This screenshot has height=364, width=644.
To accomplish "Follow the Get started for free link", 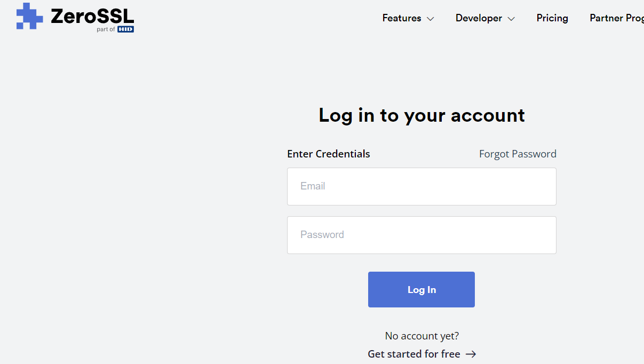I will pyautogui.click(x=422, y=354).
